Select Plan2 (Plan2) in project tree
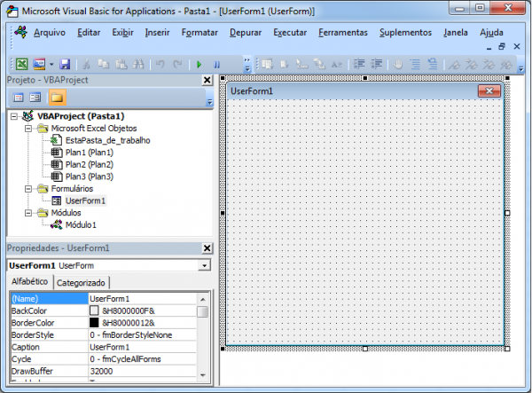The height and width of the screenshot is (393, 532). [x=89, y=165]
